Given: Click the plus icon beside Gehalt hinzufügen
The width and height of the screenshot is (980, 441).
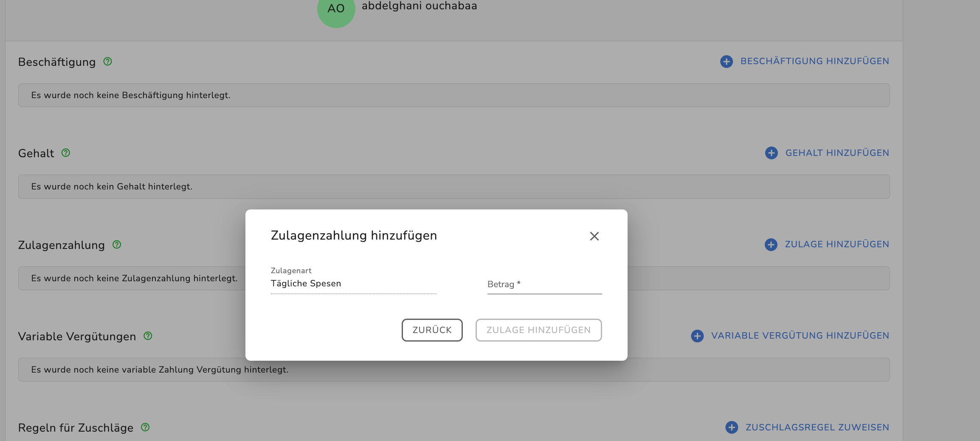Looking at the screenshot, I should (771, 153).
